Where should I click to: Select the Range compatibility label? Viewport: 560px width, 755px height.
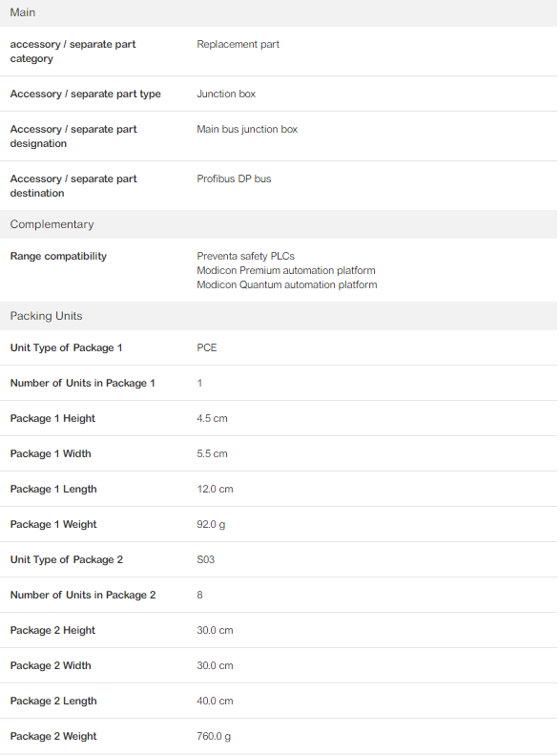58,256
